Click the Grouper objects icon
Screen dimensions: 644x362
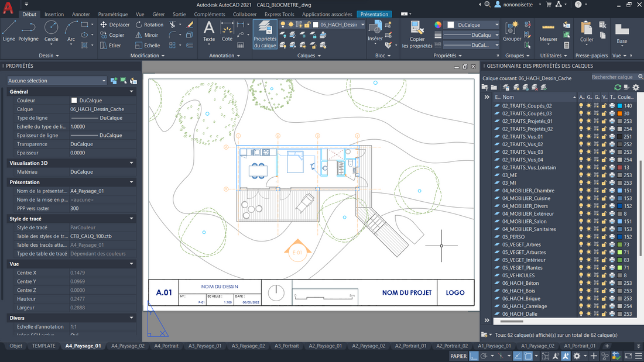(x=512, y=32)
